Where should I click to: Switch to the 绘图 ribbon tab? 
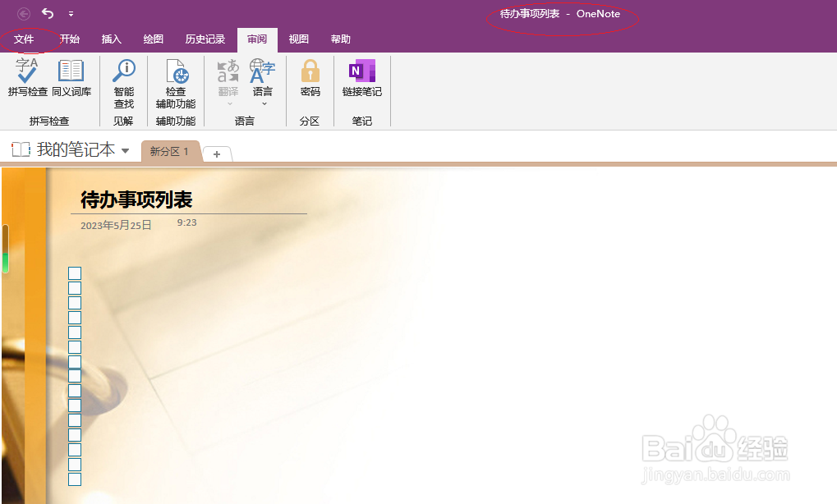[x=154, y=39]
